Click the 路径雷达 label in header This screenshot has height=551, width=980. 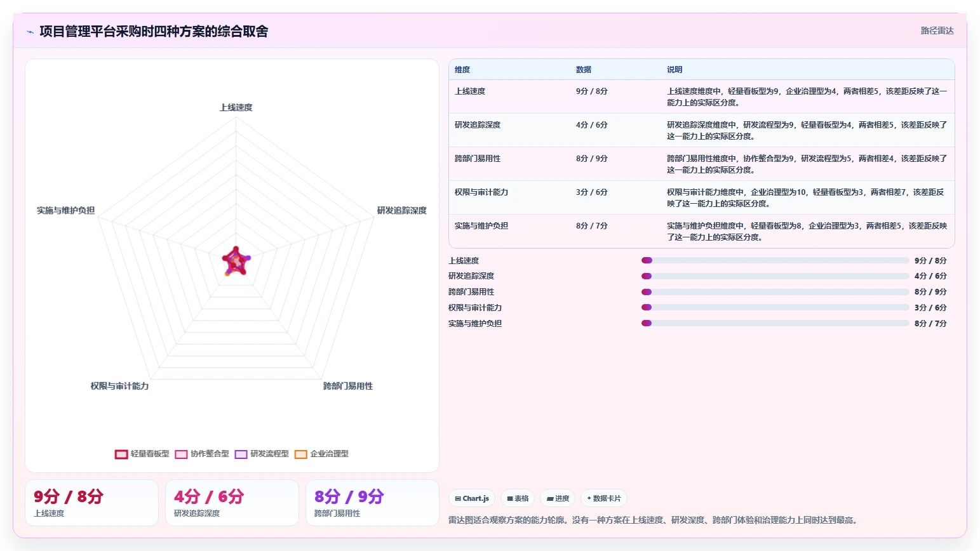tap(937, 30)
